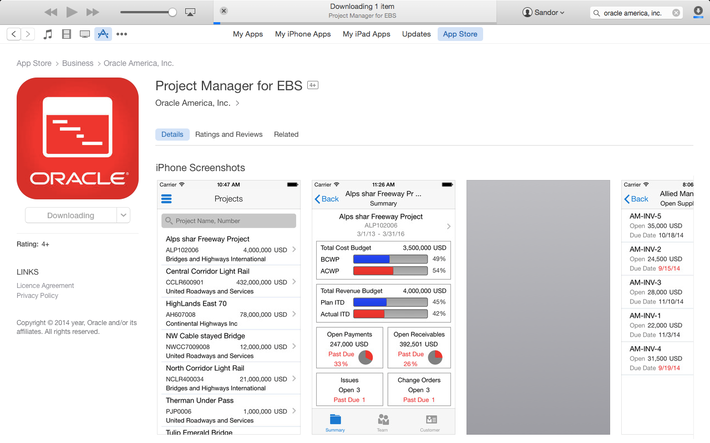Open the My iPad Apps tab

(366, 34)
